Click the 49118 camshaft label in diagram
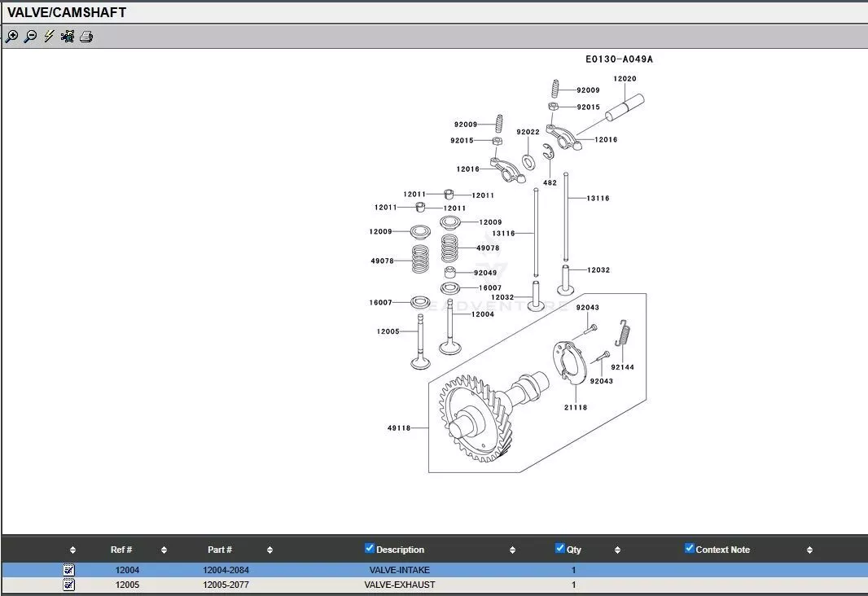 click(399, 428)
